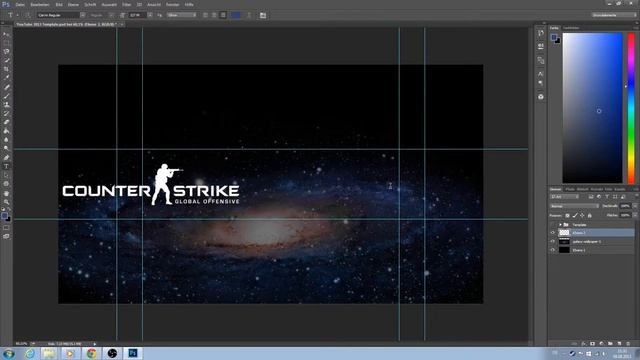
Task: Open the font size dropdown arrow
Action: pyautogui.click(x=150, y=15)
